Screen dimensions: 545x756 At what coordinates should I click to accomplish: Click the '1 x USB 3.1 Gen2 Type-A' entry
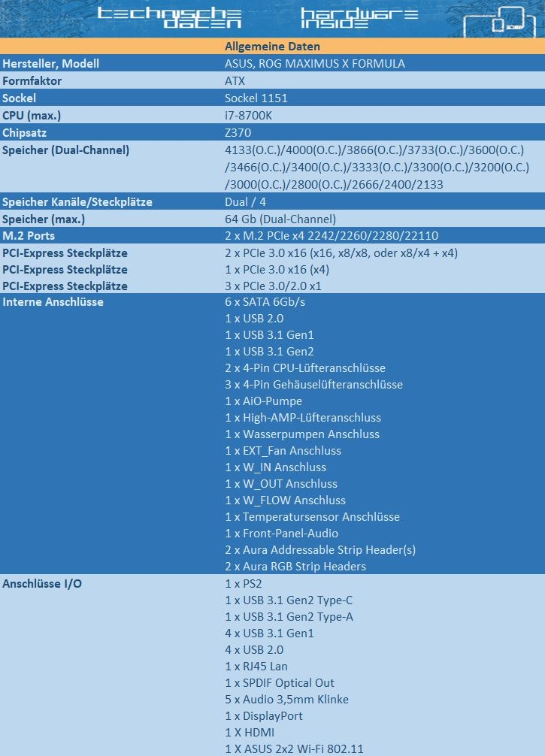(289, 617)
